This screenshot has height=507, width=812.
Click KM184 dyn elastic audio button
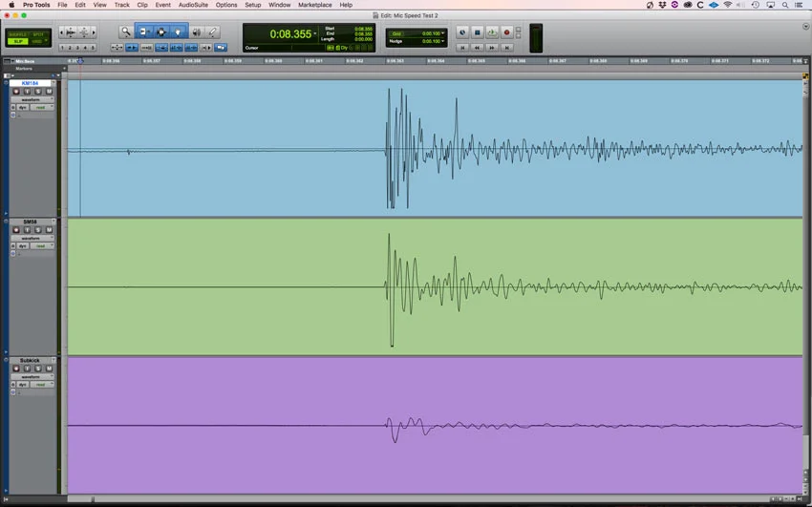click(x=22, y=107)
